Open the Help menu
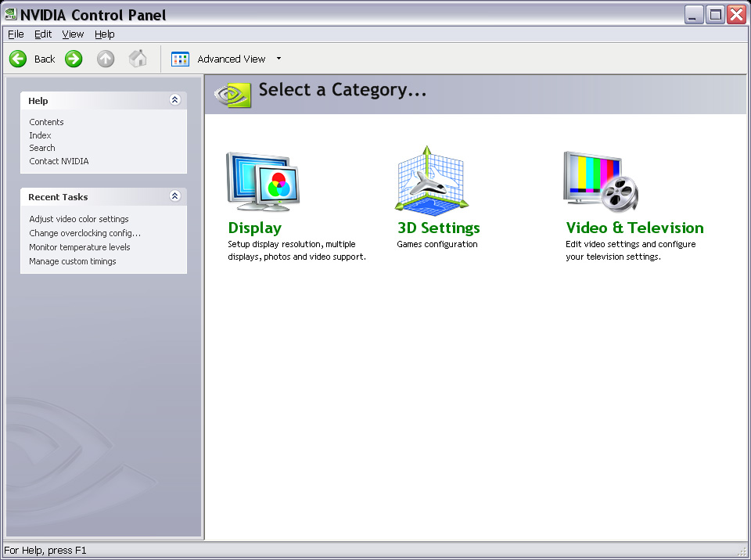The image size is (751, 560). pyautogui.click(x=104, y=34)
